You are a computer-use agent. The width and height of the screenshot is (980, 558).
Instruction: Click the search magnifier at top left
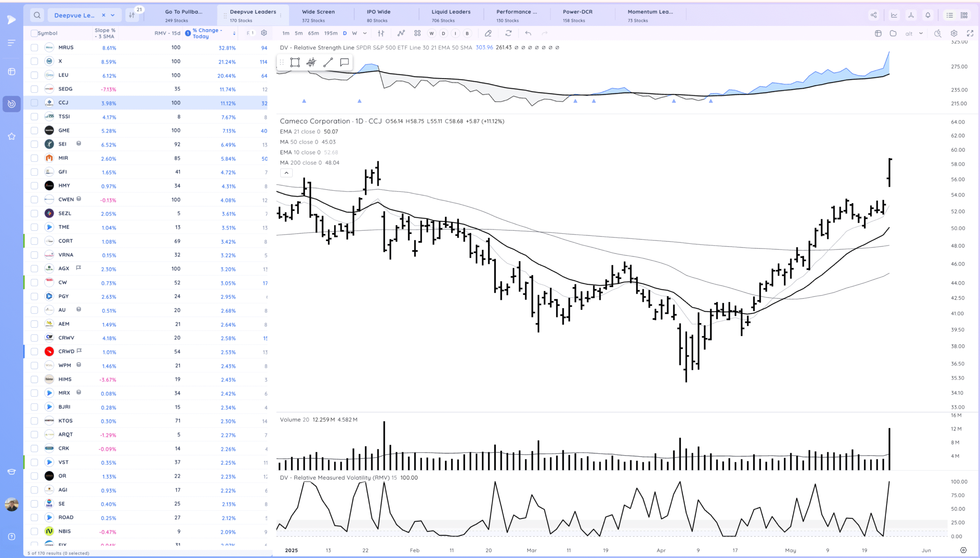pos(37,15)
